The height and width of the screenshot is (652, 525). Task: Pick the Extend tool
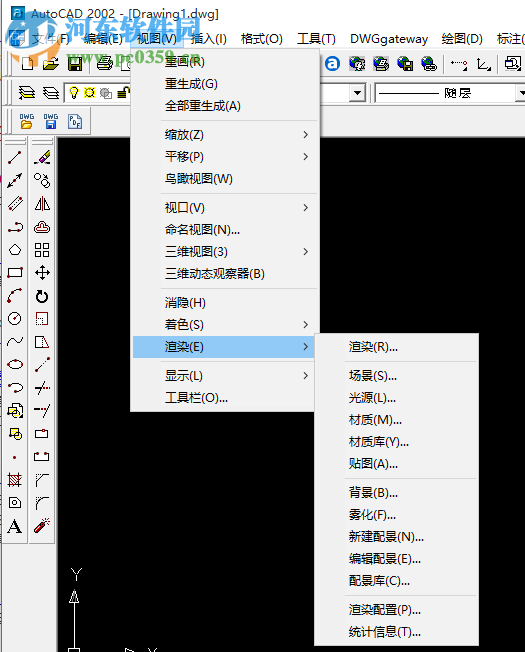pos(42,411)
